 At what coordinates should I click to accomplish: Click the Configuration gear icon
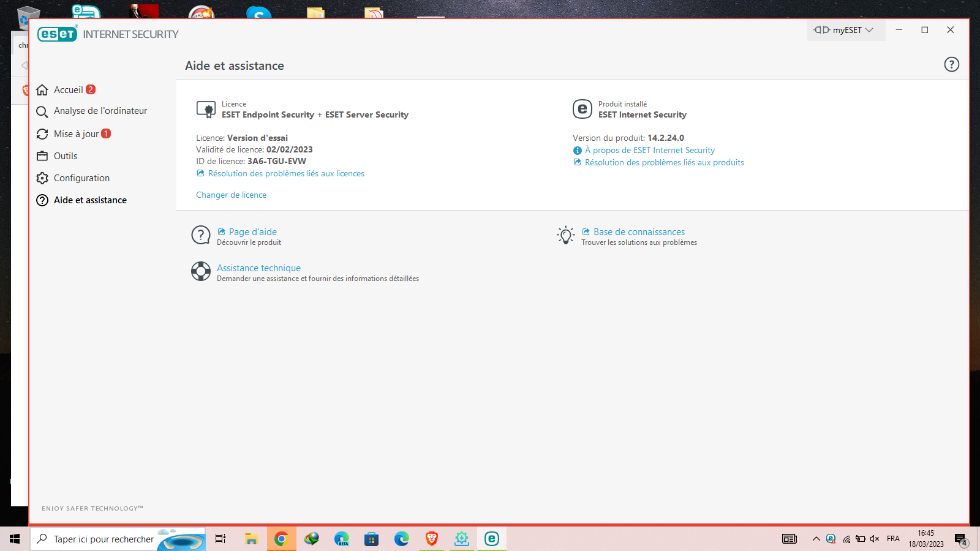pyautogui.click(x=42, y=178)
